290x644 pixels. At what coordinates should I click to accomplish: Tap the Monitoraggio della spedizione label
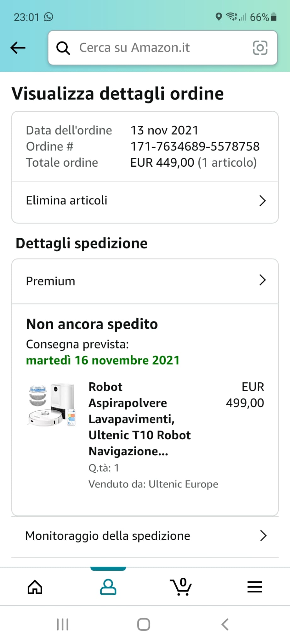[x=108, y=536]
